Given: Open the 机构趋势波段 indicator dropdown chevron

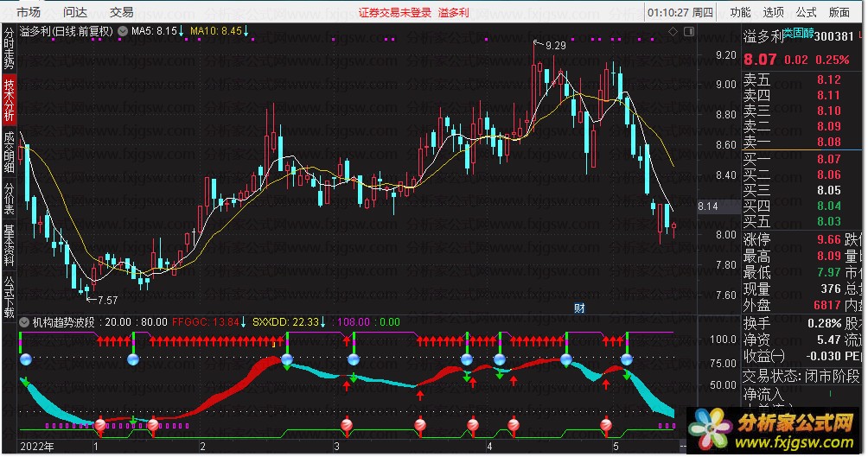Looking at the screenshot, I should 24,322.
